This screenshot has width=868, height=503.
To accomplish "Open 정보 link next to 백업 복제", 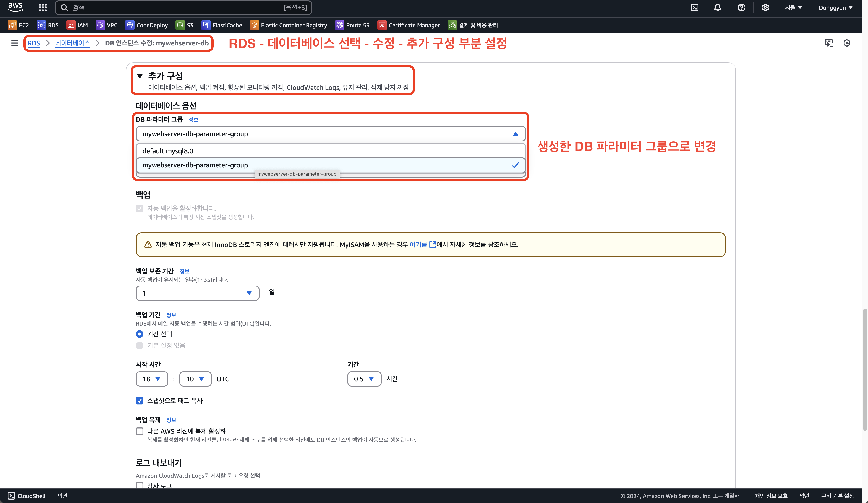I will click(171, 420).
